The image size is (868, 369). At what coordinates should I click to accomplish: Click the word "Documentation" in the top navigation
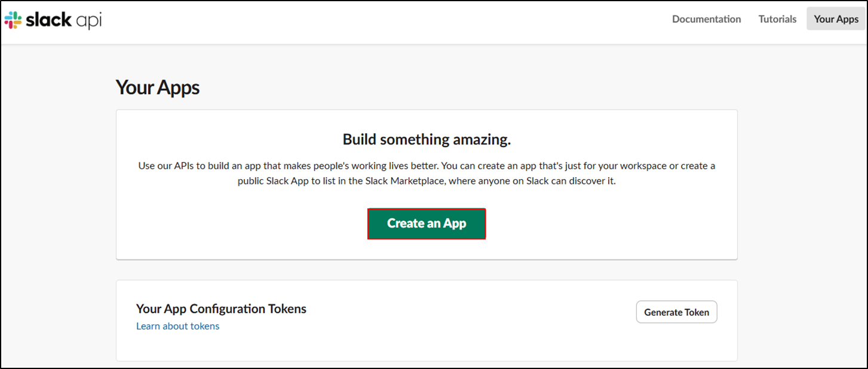706,19
